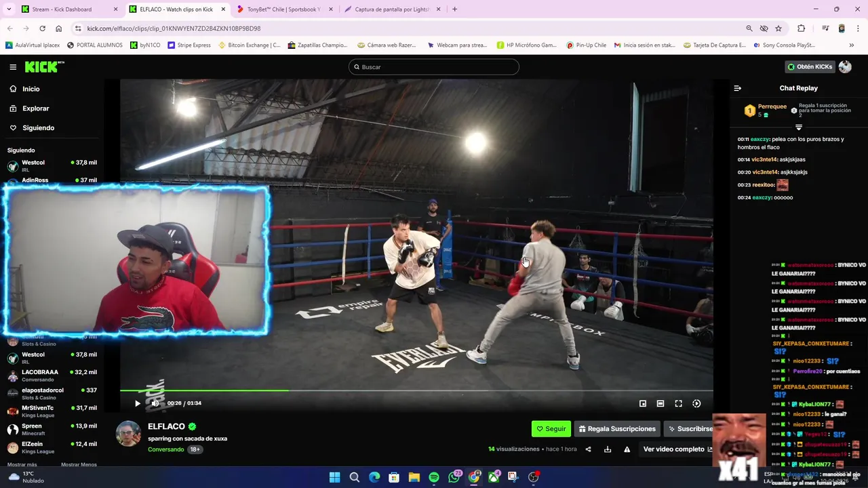868x488 pixels.
Task: Switch to TonyBet Chile Sportsbook tab
Action: [x=284, y=9]
